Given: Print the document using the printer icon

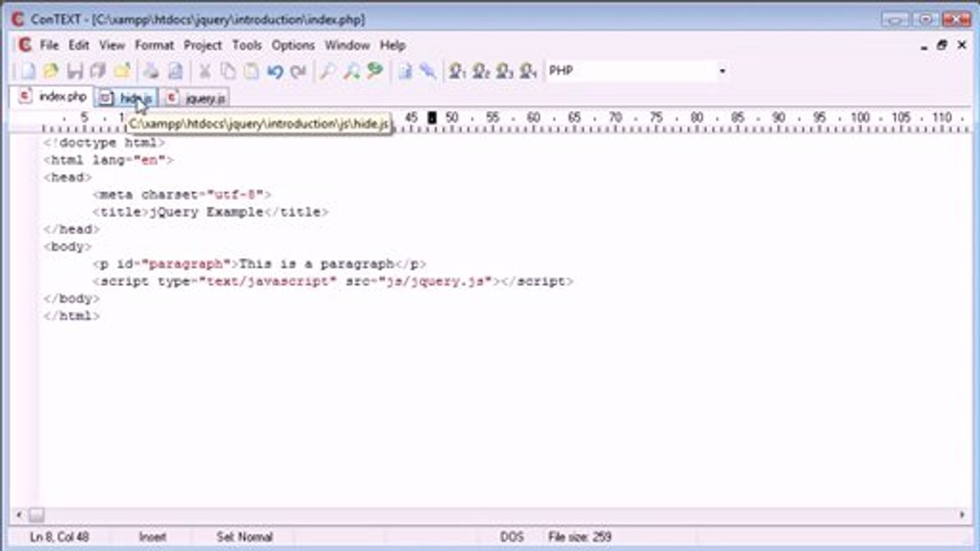Looking at the screenshot, I should (152, 71).
